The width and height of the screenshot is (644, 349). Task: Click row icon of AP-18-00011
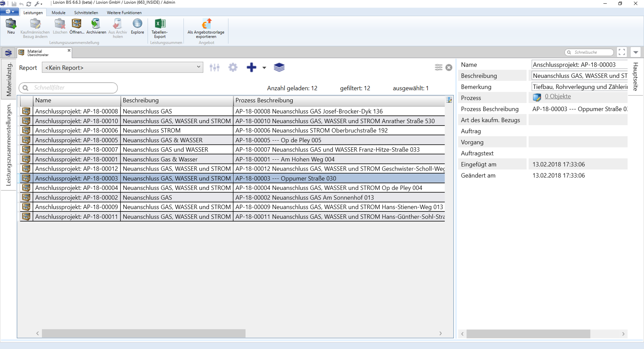click(x=26, y=216)
